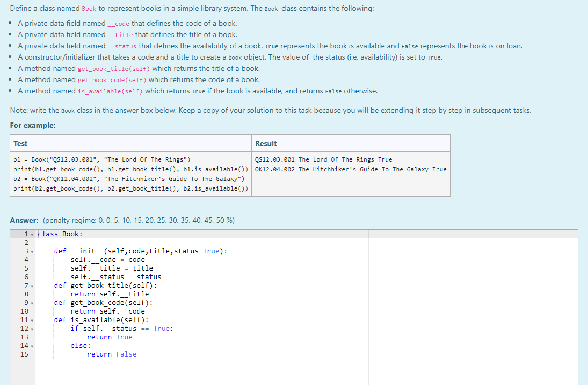Click the pink '__code' field name
Image resolution: width=588 pixels, height=385 pixels.
[x=119, y=24]
